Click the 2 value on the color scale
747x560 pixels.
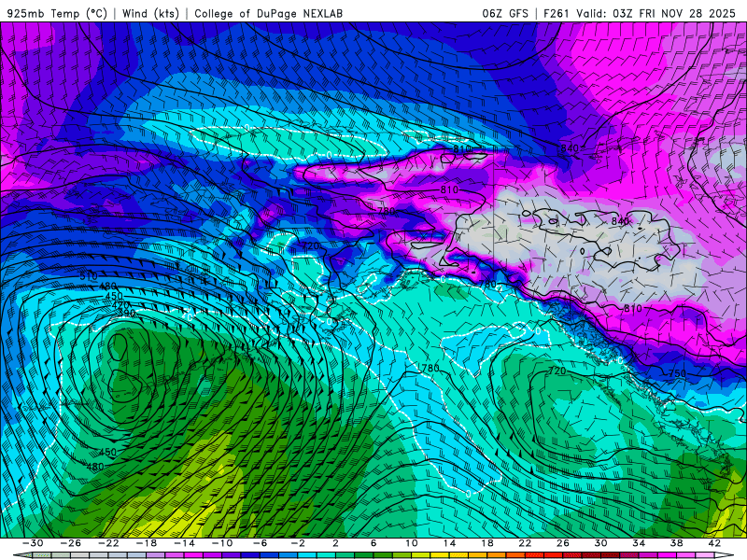(x=336, y=543)
